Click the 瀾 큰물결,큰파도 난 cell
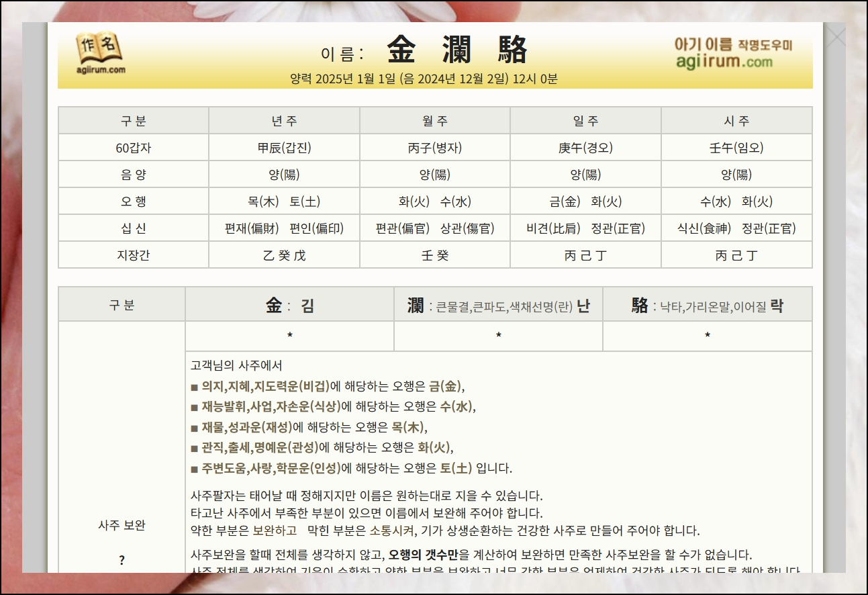Screen dimensions: 868x595 pyautogui.click(x=498, y=305)
